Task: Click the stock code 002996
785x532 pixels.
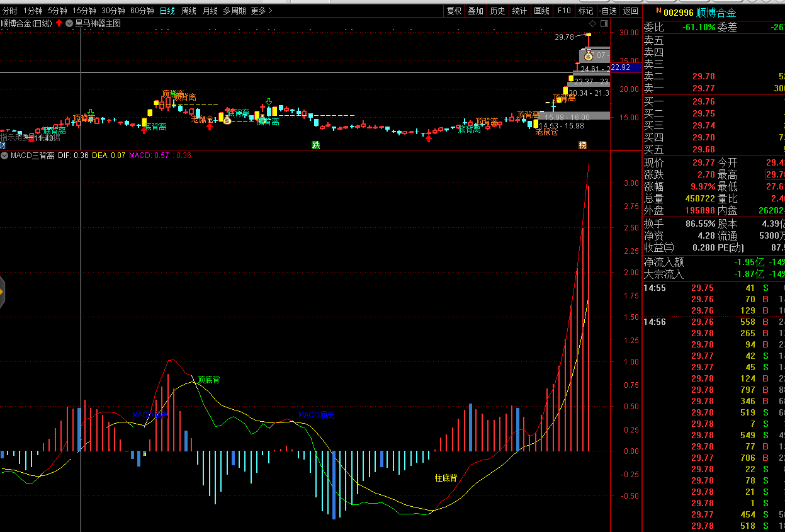Action: 679,13
